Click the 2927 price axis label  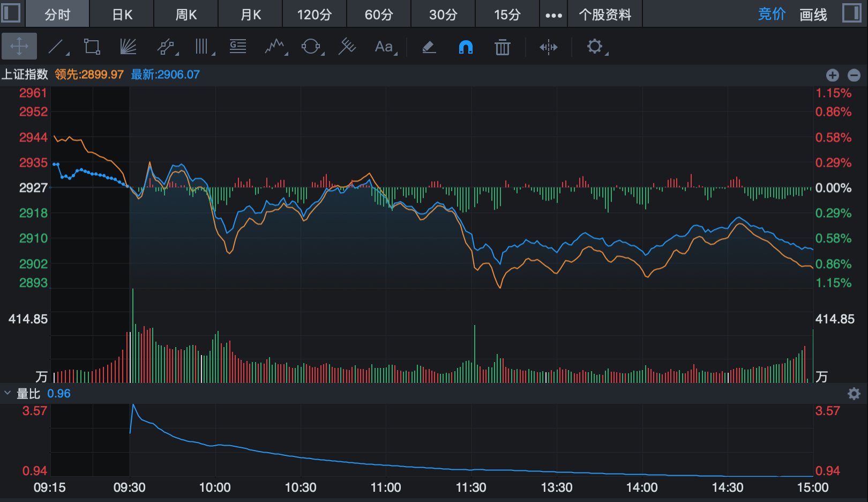click(33, 188)
